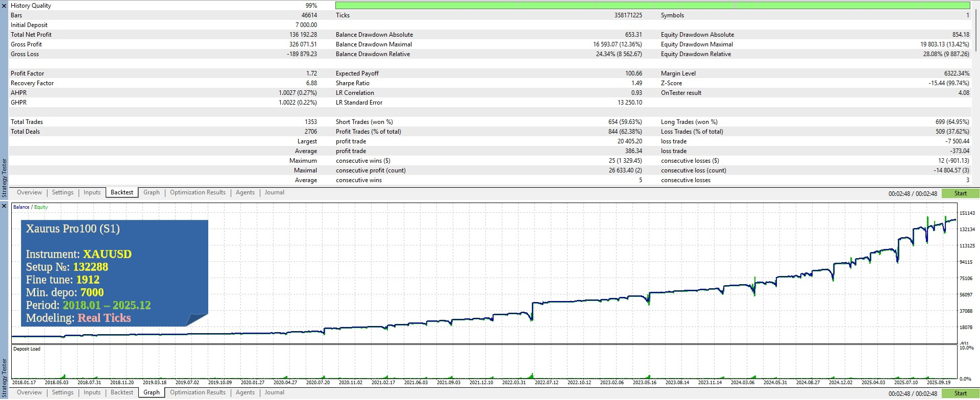This screenshot has height=400, width=980.
Task: Click the vertical scrollbar of the backtest report
Action: click(976, 31)
